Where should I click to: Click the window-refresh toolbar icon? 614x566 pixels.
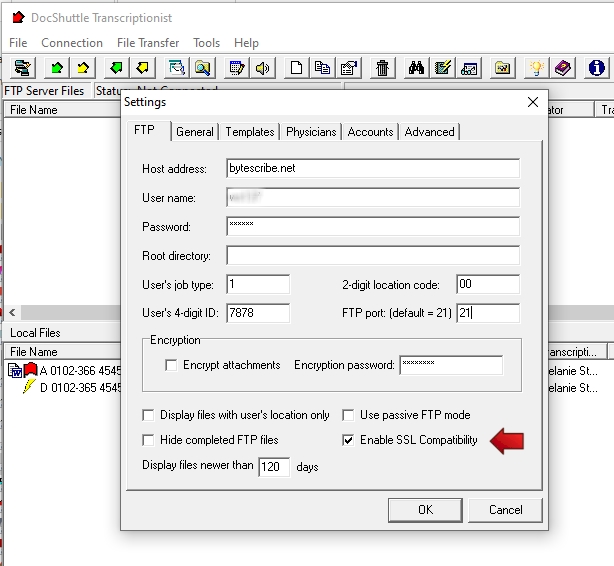pos(177,68)
